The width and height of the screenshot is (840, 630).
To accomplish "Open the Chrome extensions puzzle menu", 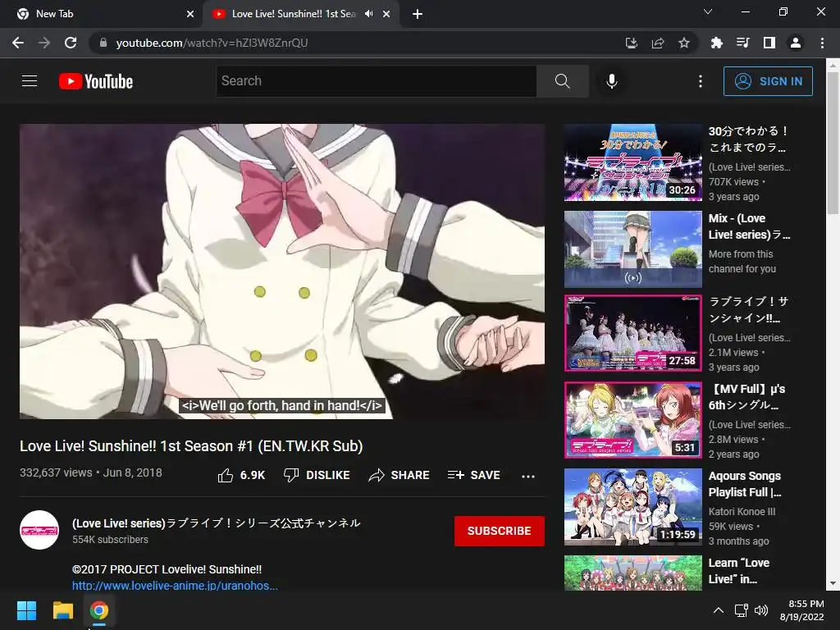I will click(x=716, y=43).
